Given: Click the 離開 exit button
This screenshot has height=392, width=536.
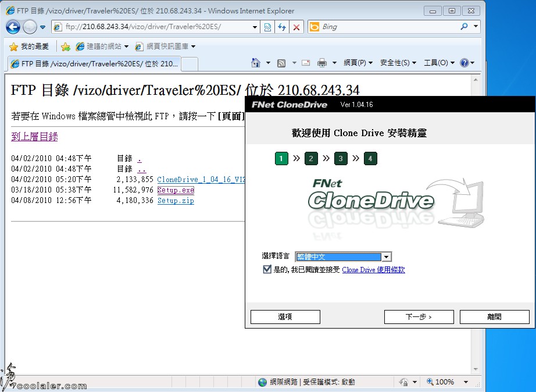Looking at the screenshot, I should tap(495, 317).
